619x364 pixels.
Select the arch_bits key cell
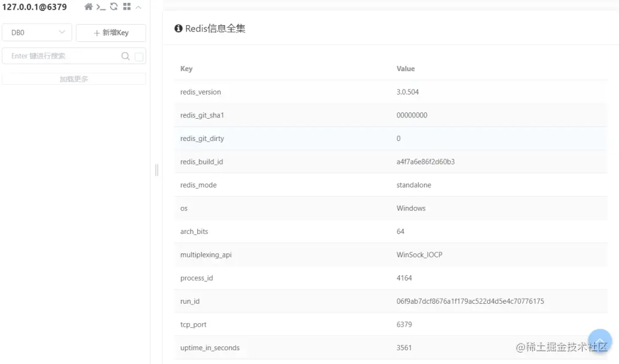pyautogui.click(x=194, y=232)
